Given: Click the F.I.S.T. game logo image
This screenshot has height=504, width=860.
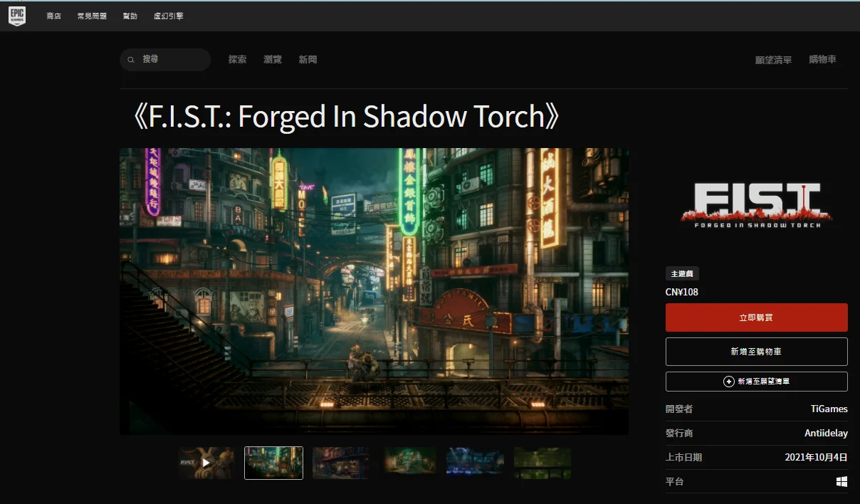Looking at the screenshot, I should pyautogui.click(x=756, y=205).
